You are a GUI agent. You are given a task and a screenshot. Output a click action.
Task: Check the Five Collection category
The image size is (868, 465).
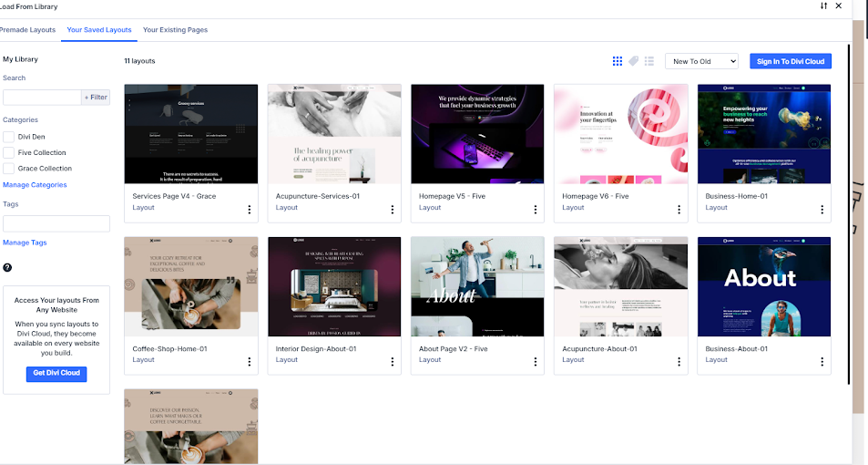[x=8, y=152]
